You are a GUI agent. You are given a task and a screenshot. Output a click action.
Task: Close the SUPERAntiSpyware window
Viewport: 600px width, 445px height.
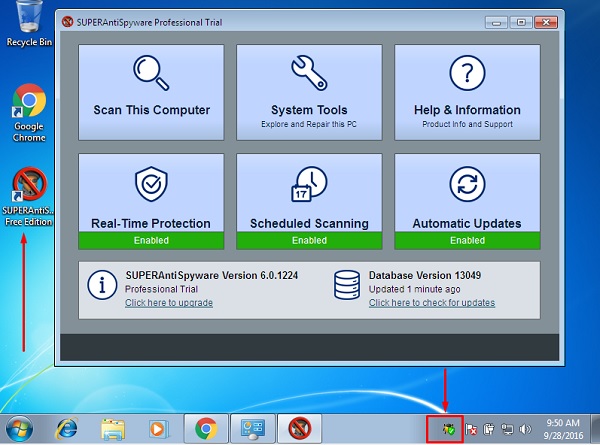coord(546,22)
